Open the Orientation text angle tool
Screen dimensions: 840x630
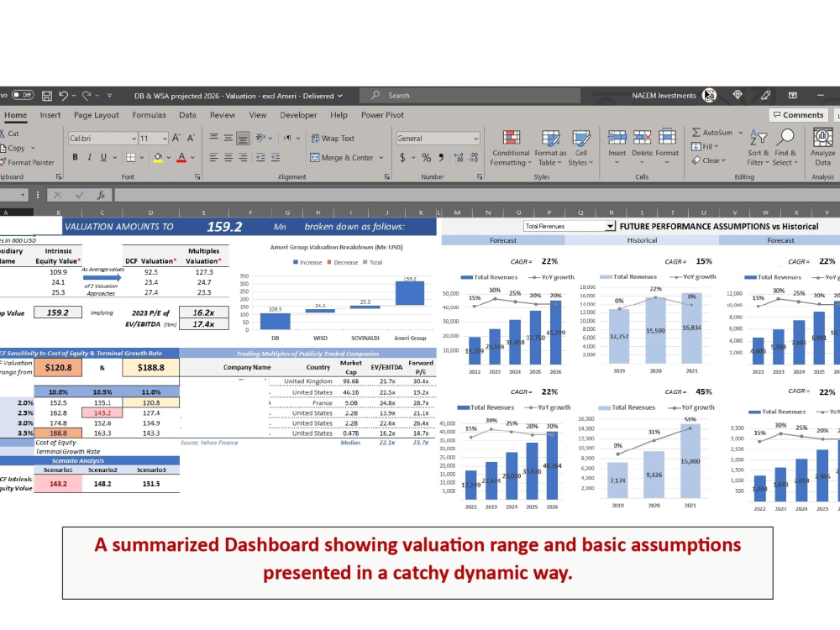pos(261,138)
